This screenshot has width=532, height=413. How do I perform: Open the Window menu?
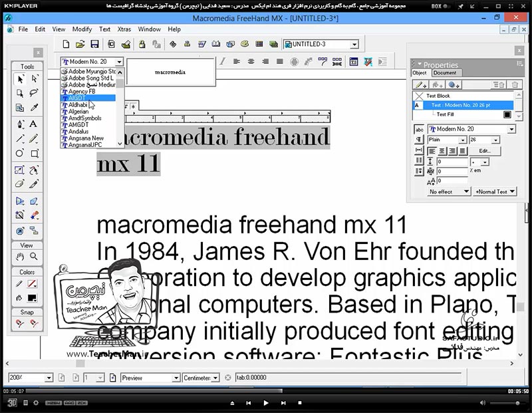click(x=149, y=29)
